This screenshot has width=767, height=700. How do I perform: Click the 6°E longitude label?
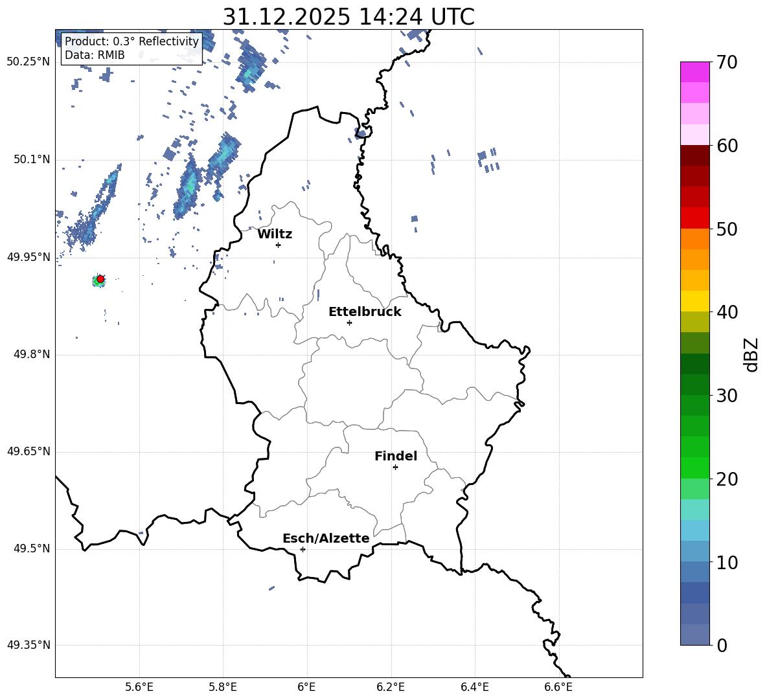coord(306,687)
